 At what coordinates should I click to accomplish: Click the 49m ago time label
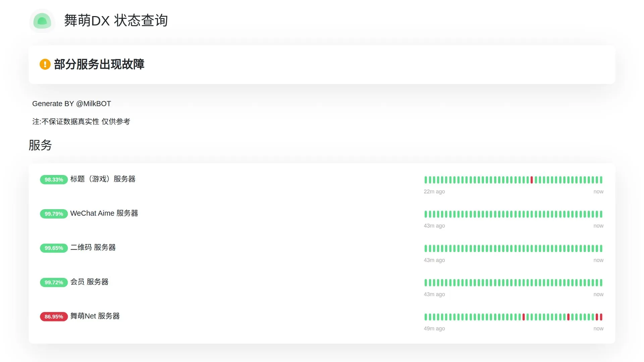point(434,328)
